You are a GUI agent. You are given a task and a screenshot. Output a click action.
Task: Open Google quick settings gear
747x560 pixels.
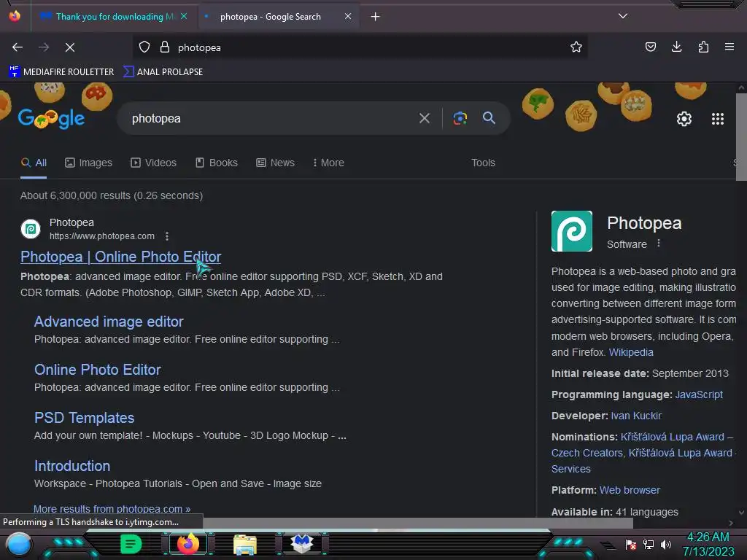pos(684,119)
